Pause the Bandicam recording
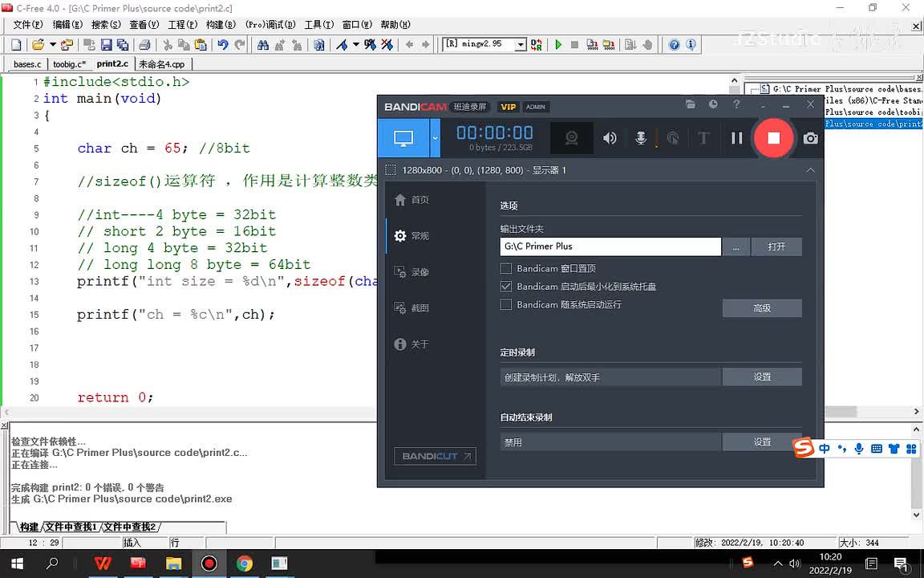Image resolution: width=924 pixels, height=578 pixels. (x=736, y=138)
